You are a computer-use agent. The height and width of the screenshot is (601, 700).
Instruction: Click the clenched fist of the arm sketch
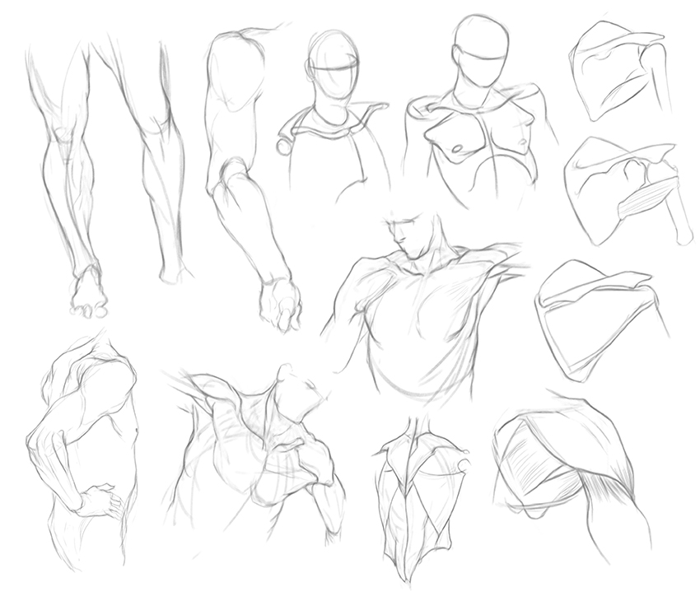[x=280, y=303]
